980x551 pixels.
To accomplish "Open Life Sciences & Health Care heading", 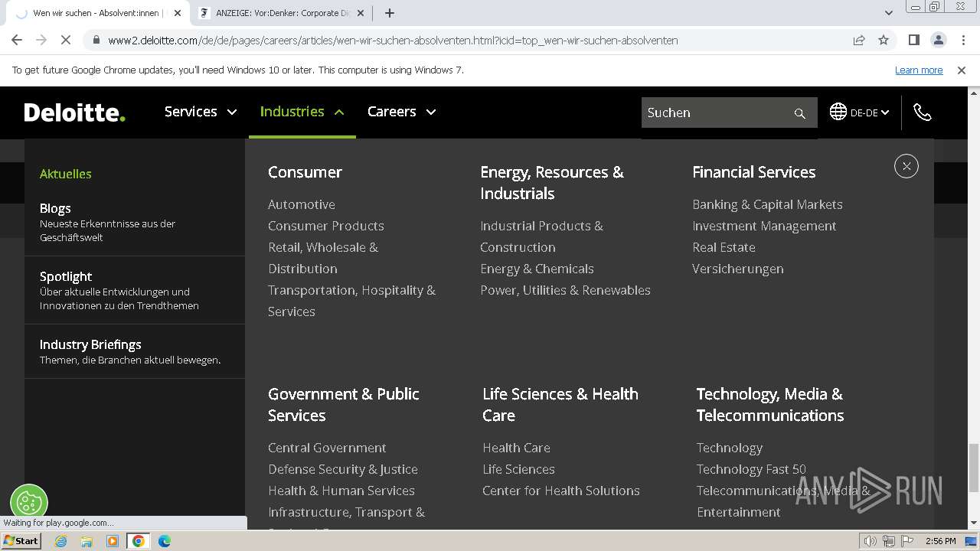I will pos(560,405).
